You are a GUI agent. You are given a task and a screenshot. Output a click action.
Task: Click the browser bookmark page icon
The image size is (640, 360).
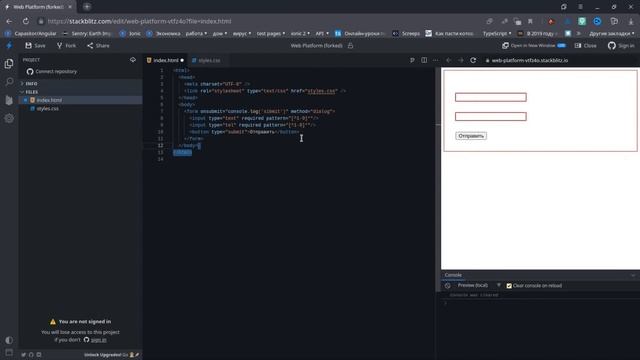tap(530, 21)
